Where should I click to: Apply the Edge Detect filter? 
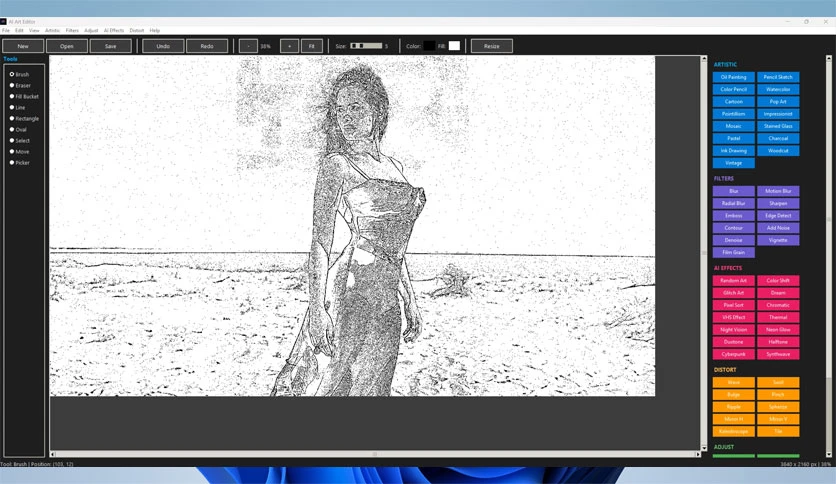pyautogui.click(x=778, y=215)
